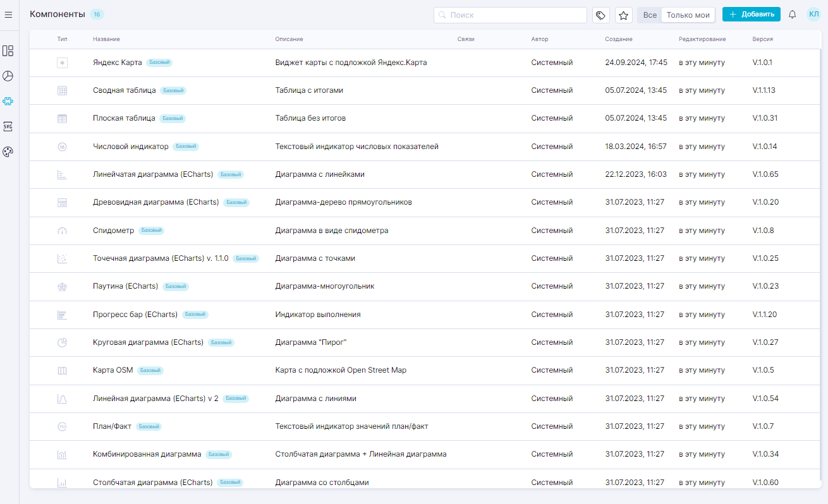Open the dashboards section in the sidebar

tap(8, 51)
